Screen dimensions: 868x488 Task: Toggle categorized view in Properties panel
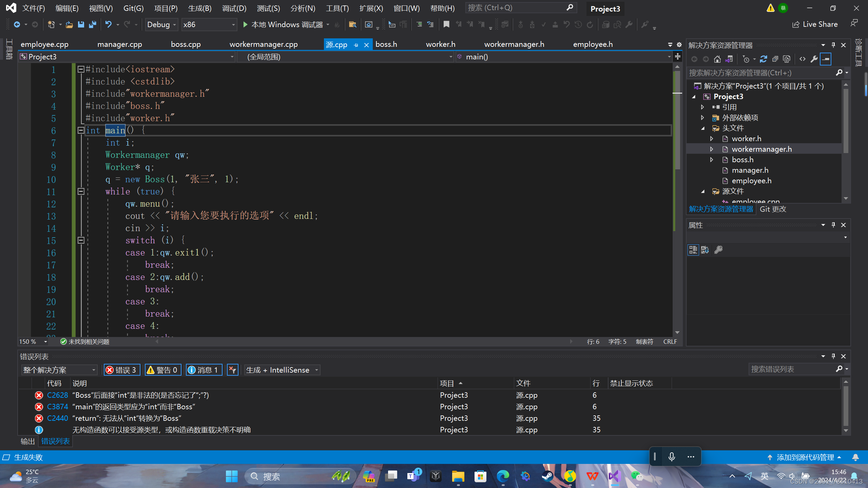(693, 250)
